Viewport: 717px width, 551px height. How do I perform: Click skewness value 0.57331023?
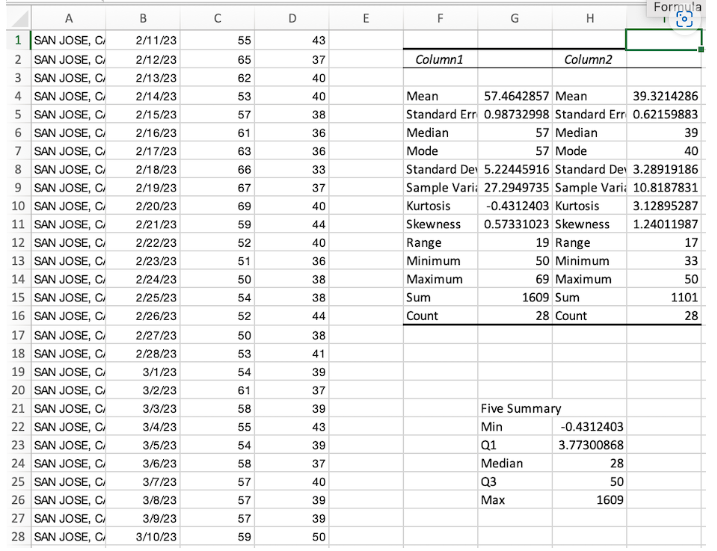pyautogui.click(x=516, y=225)
